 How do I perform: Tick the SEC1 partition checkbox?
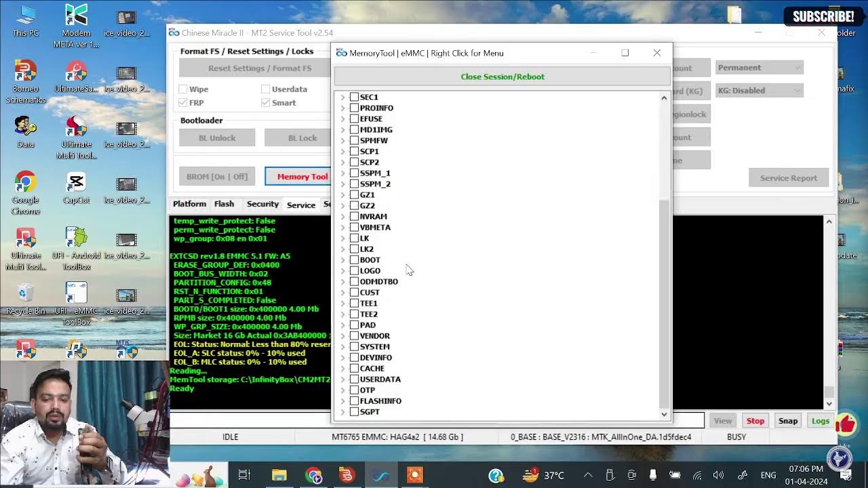[354, 97]
